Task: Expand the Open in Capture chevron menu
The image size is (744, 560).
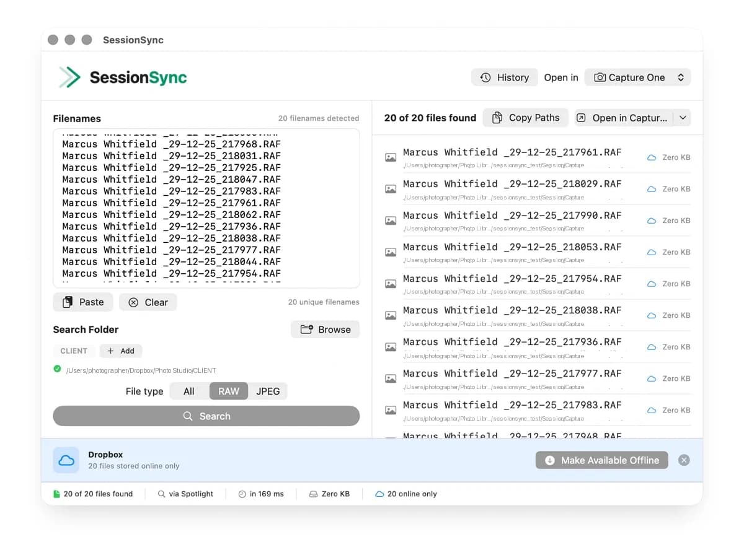Action: pos(682,117)
